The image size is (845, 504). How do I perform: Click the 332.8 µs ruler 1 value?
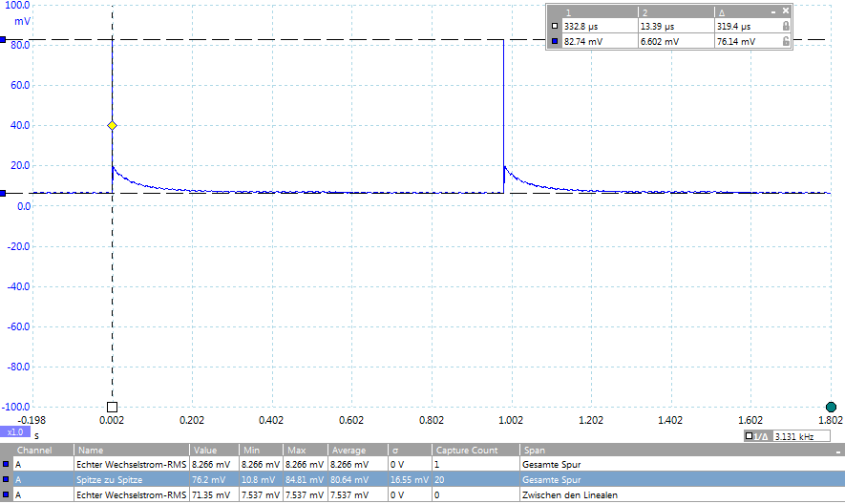click(x=581, y=26)
